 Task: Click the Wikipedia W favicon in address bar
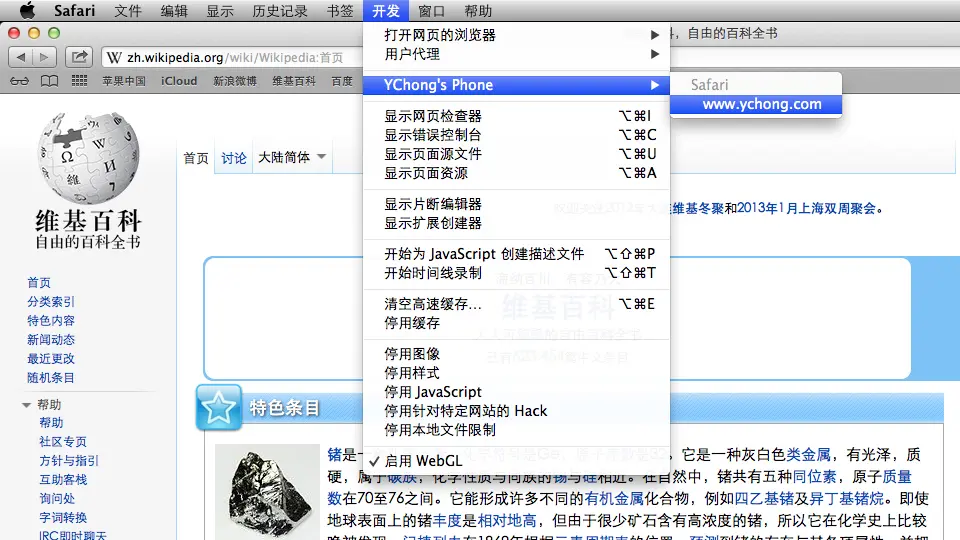click(x=114, y=58)
